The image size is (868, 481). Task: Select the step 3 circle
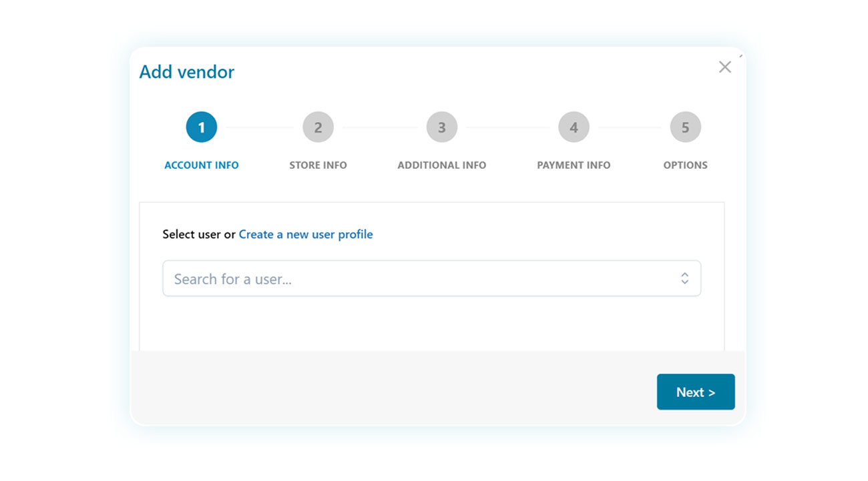click(x=442, y=127)
